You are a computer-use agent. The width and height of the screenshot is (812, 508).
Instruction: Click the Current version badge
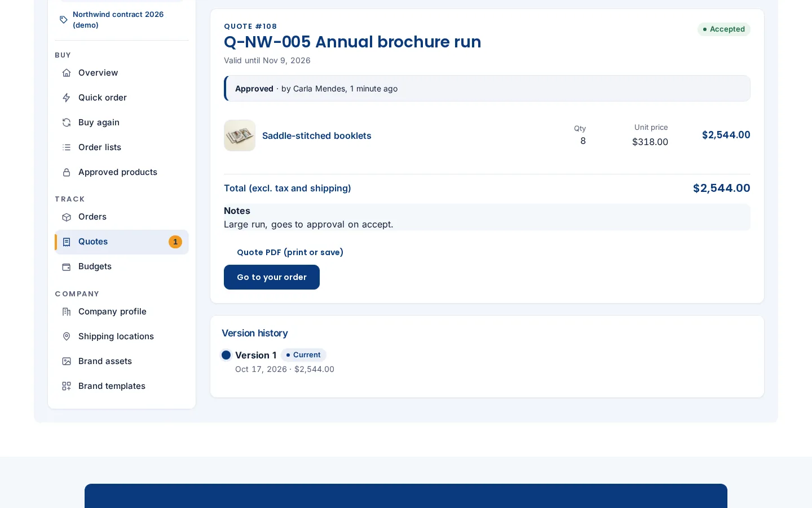coord(303,355)
